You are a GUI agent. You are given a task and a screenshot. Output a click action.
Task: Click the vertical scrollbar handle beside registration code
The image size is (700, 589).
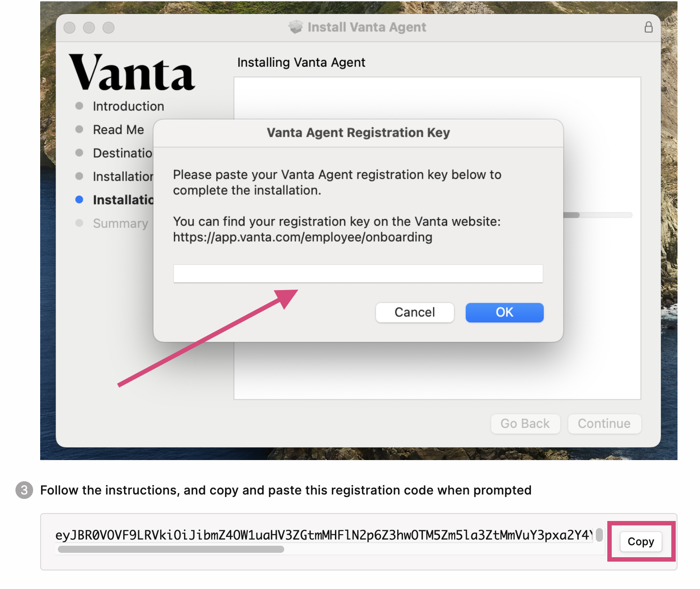(599, 535)
